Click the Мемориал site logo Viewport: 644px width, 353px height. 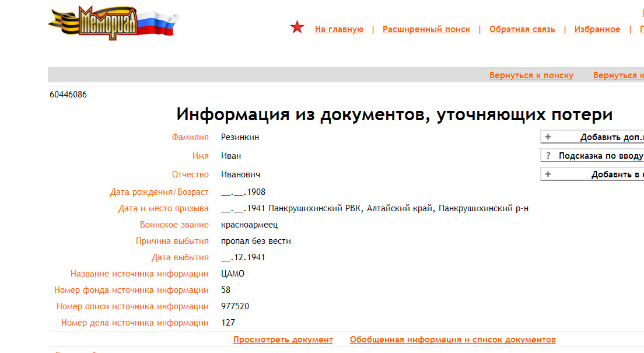pyautogui.click(x=113, y=23)
